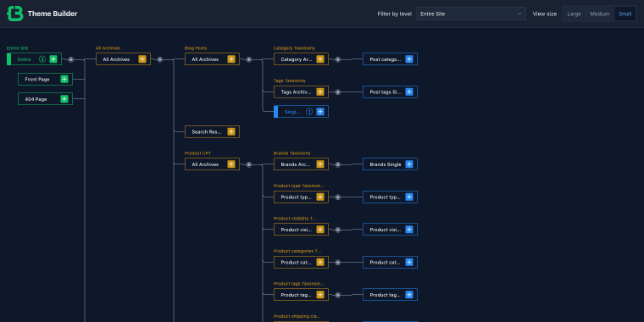The width and height of the screenshot is (644, 322).
Task: Click the Entire Site label above the green node
Action: pyautogui.click(x=17, y=48)
